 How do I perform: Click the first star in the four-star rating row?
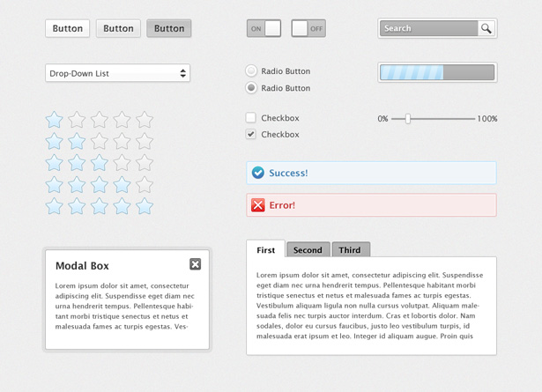(55, 185)
